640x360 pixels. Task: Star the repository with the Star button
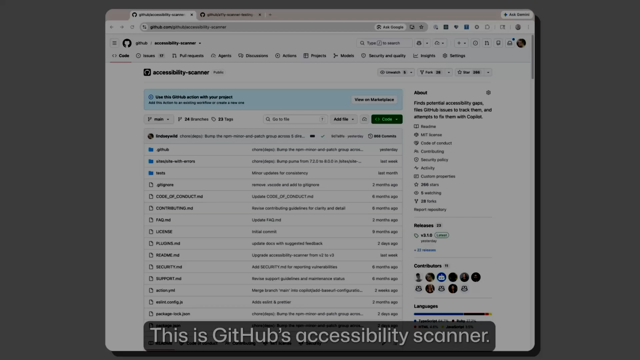pyautogui.click(x=469, y=72)
